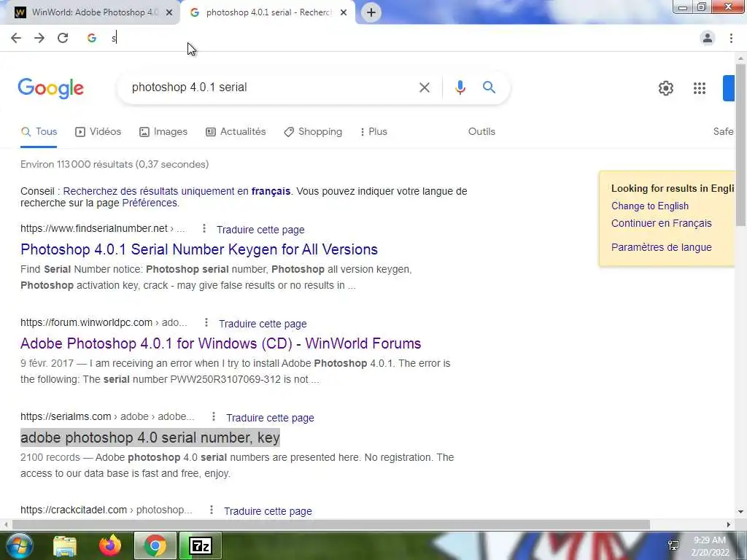747x560 pixels.
Task: Click the network tray icon
Action: point(673,545)
